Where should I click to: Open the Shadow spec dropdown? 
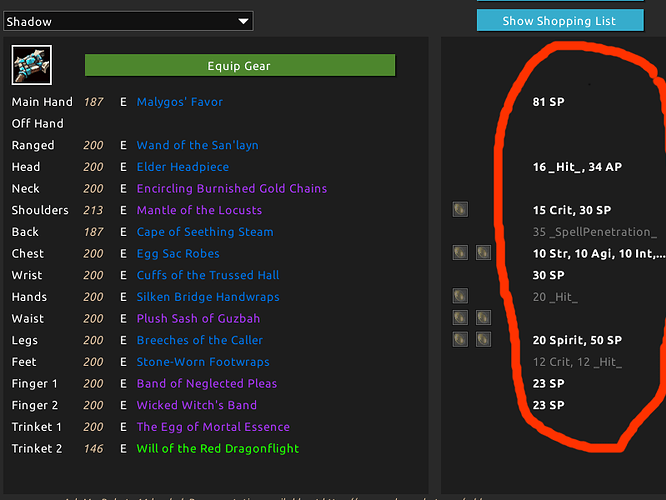(x=128, y=21)
